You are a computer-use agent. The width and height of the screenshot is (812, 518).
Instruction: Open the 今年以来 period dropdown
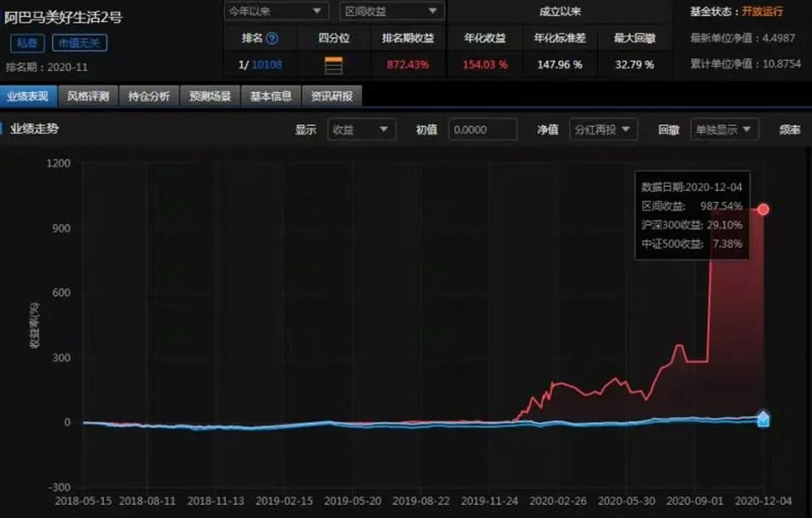click(x=276, y=11)
